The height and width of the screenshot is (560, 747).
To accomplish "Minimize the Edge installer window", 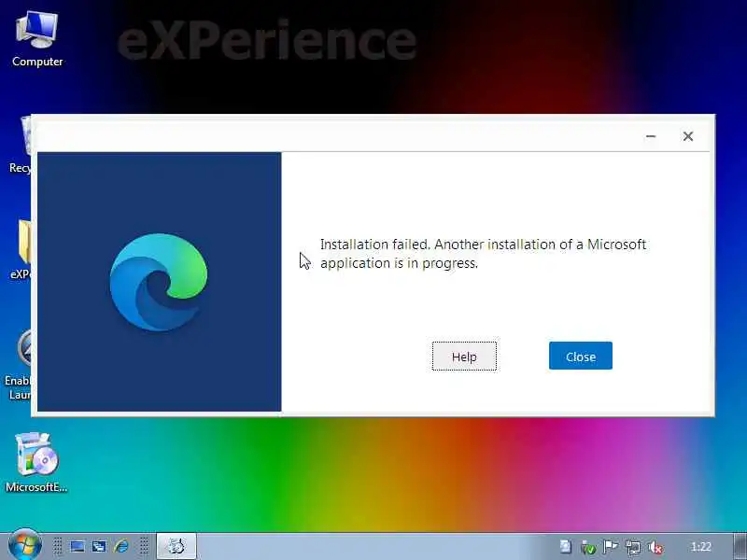I will pyautogui.click(x=651, y=136).
